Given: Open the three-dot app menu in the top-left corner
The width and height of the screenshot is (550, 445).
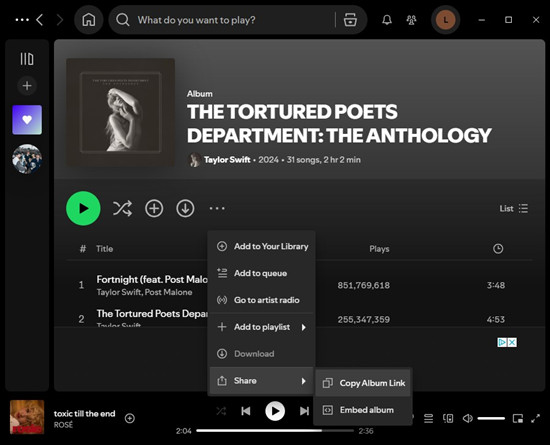Looking at the screenshot, I should pyautogui.click(x=22, y=20).
